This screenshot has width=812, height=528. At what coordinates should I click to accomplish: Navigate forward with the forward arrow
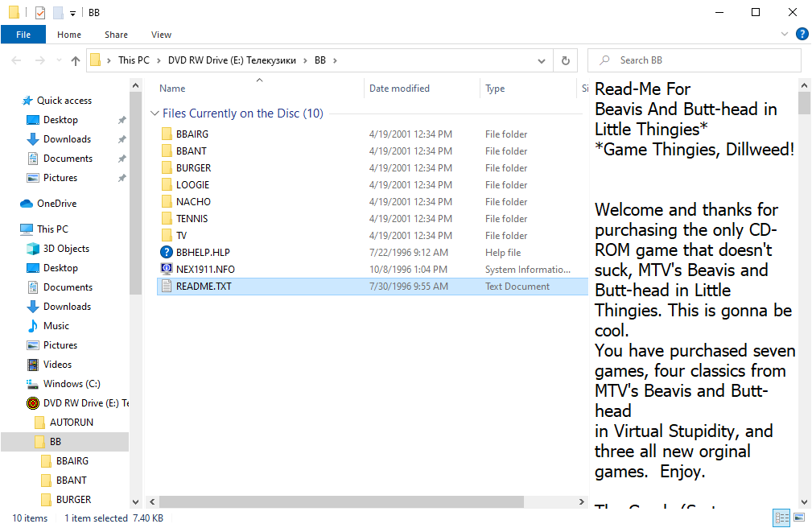pyautogui.click(x=40, y=60)
